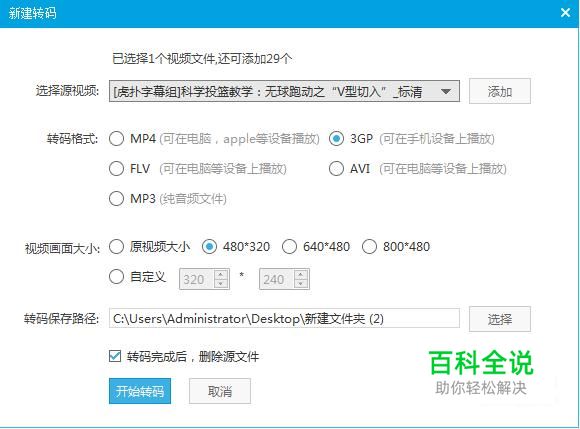
Task: Cancel with the 取消 button
Action: pos(220,391)
